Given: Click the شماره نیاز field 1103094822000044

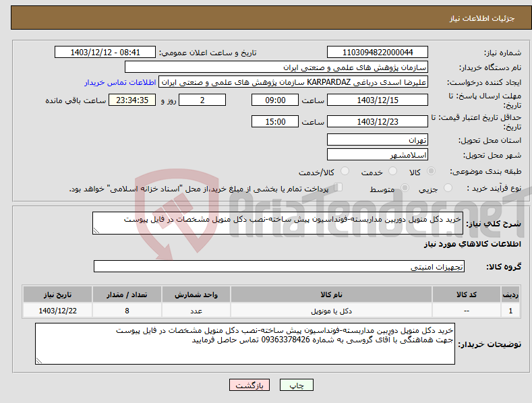Looking at the screenshot, I should click(x=378, y=53).
